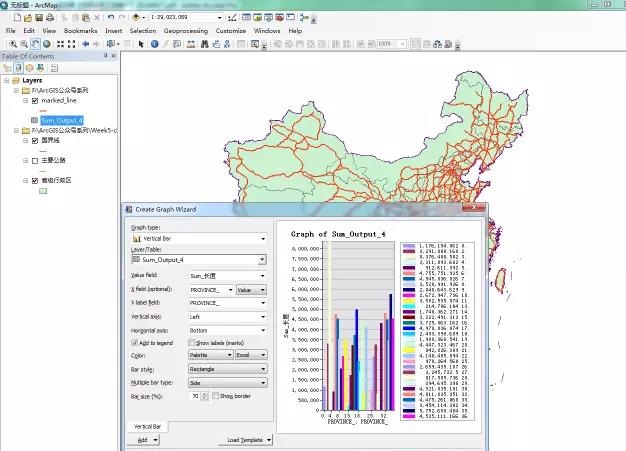Click Fixed Zoom In icon
This screenshot has width=626, height=451.
point(60,44)
